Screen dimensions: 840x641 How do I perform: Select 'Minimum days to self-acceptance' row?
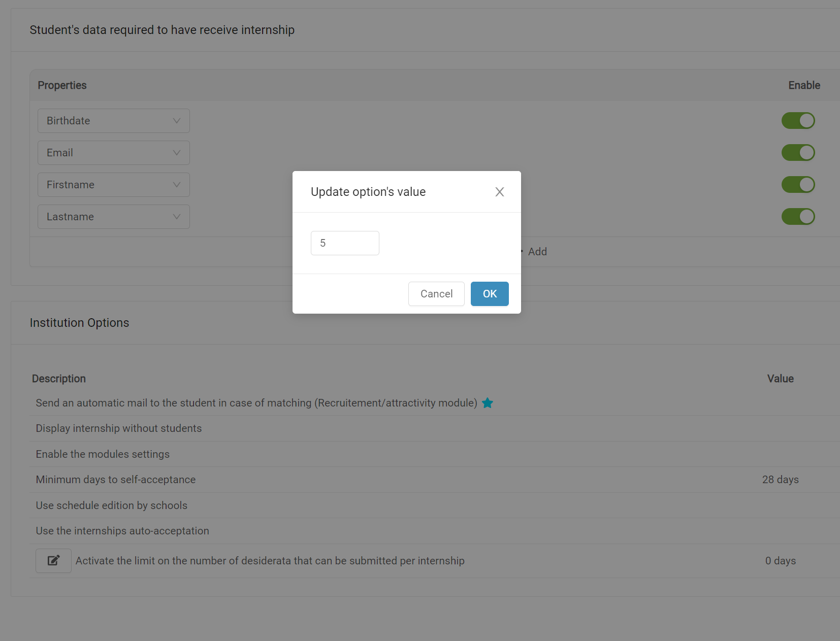(x=435, y=480)
